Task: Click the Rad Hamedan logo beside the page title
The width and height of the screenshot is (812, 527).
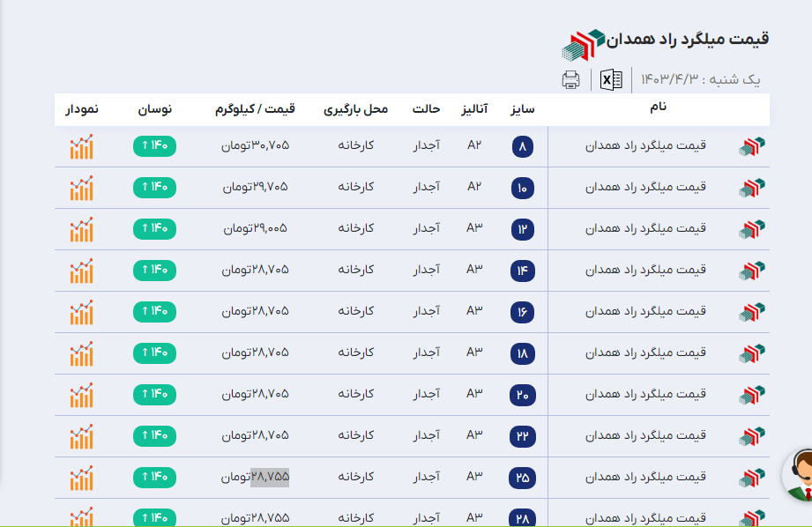Action: point(585,43)
